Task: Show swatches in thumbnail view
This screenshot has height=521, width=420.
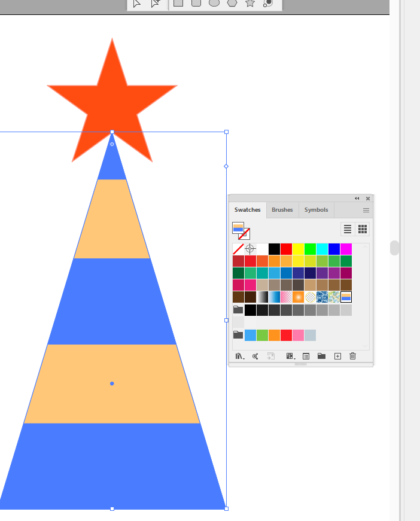Action: pyautogui.click(x=363, y=229)
